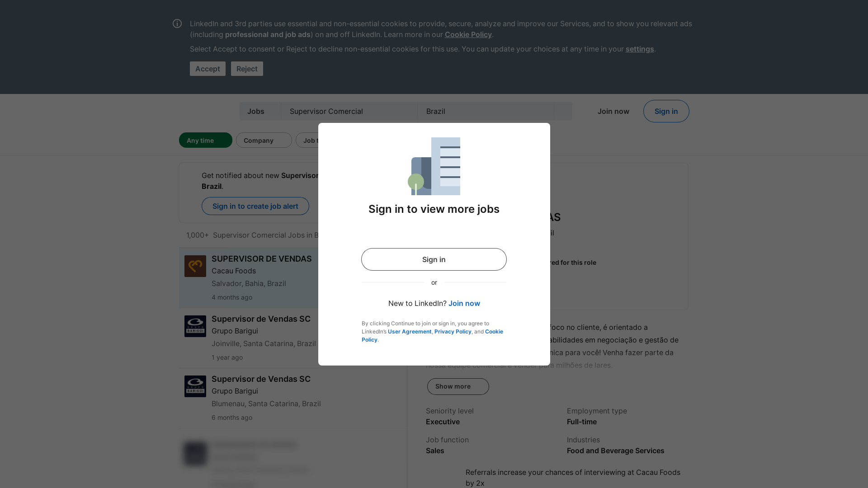Click Join now link in modal
This screenshot has height=488, width=868.
tap(464, 303)
